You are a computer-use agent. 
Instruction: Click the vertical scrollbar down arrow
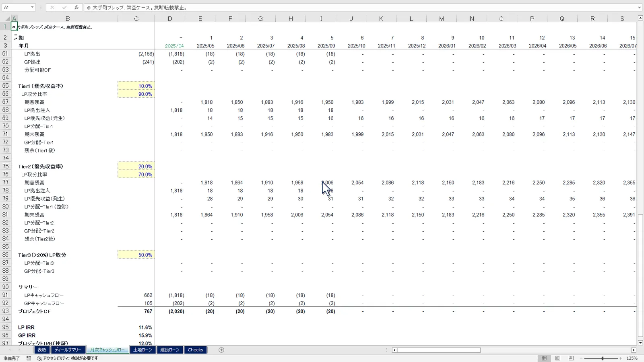click(x=640, y=343)
